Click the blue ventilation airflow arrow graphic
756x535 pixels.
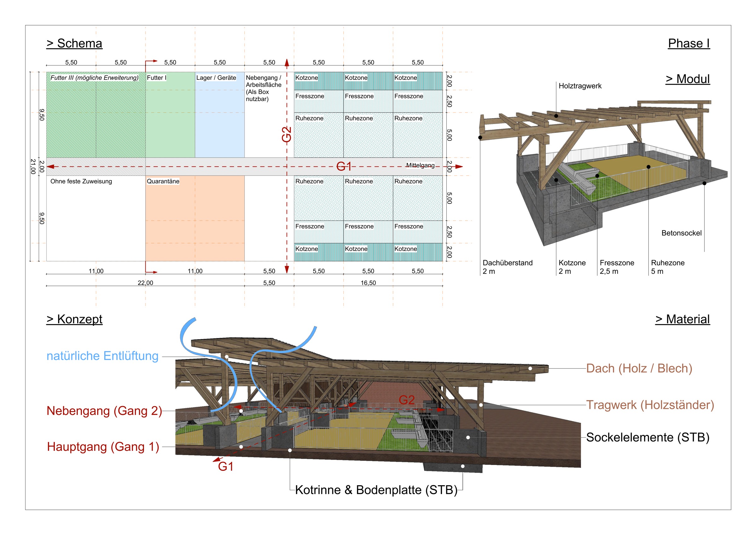point(248,364)
